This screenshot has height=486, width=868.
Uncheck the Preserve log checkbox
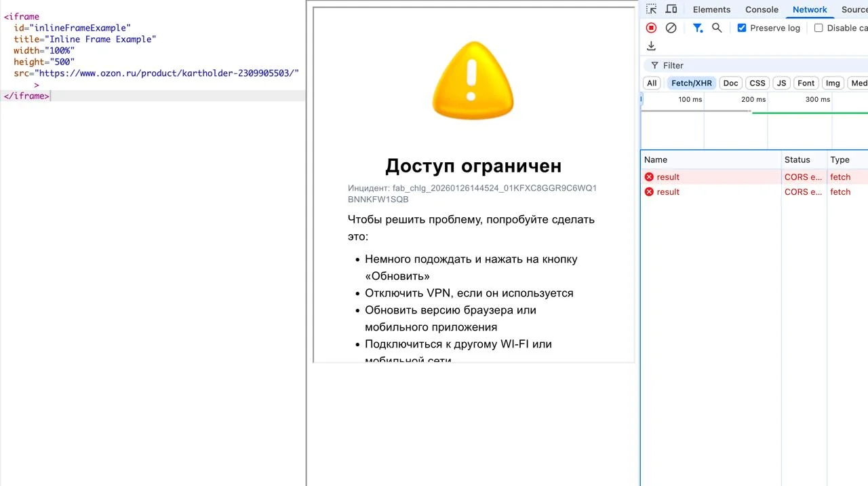[742, 28]
